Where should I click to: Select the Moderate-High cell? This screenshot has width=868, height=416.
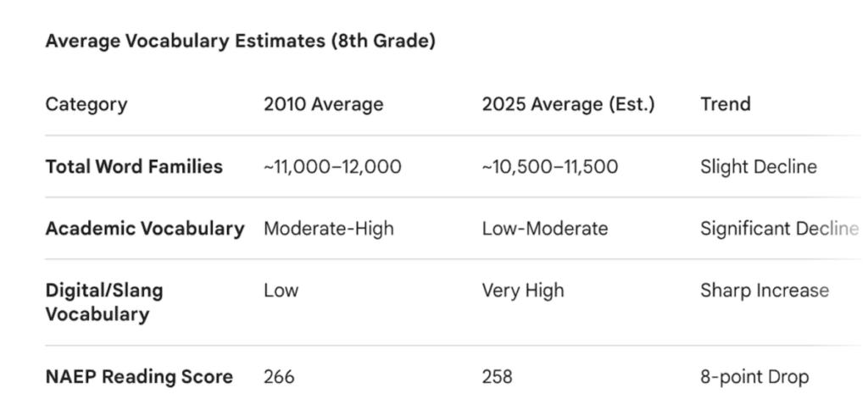coord(329,229)
